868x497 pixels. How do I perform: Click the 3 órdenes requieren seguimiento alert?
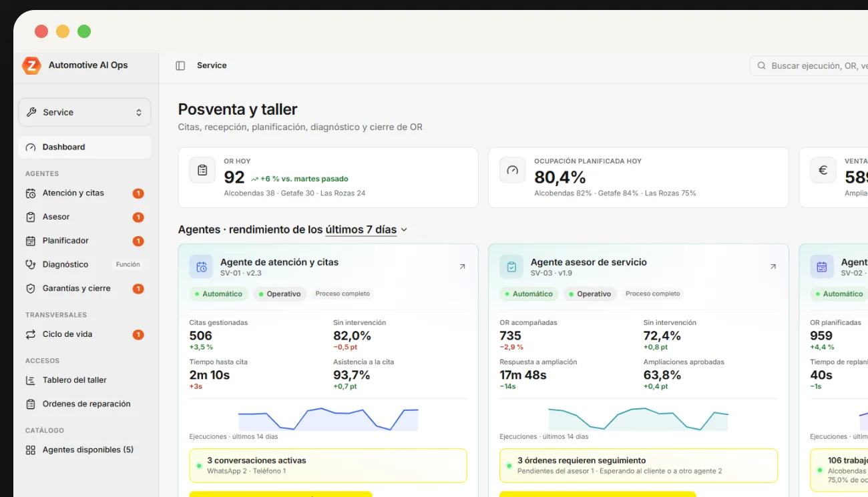pyautogui.click(x=639, y=466)
